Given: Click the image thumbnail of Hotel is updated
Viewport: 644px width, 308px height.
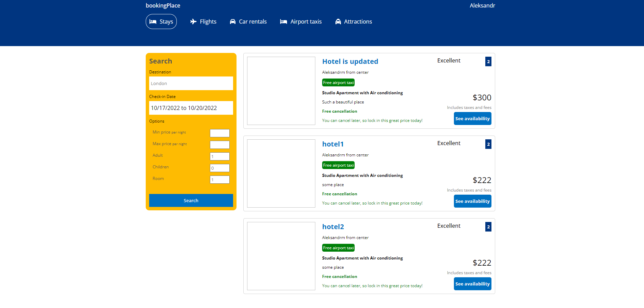Looking at the screenshot, I should (x=281, y=91).
